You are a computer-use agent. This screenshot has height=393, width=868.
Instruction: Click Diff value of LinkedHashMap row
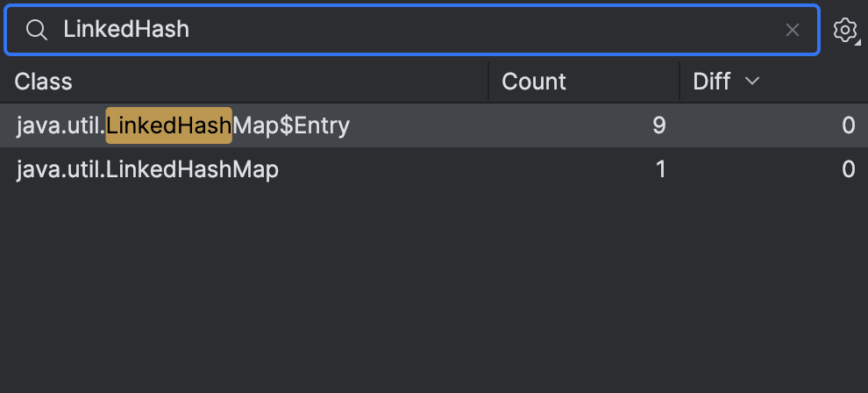[x=848, y=169]
